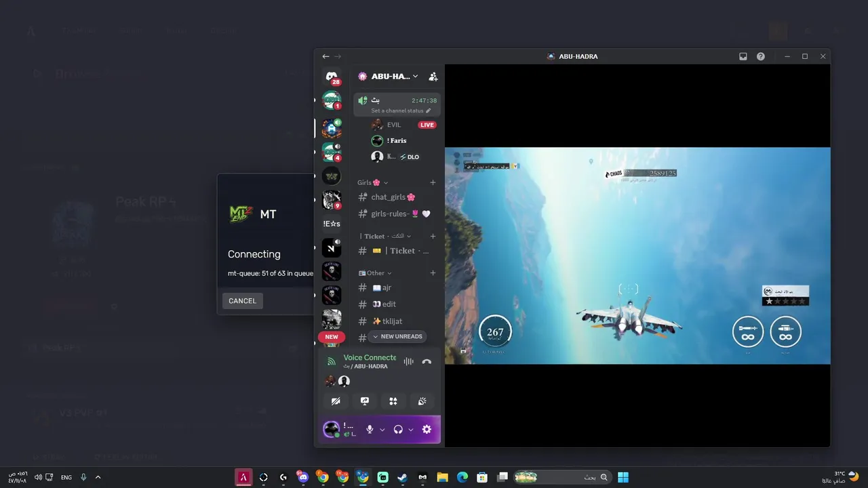The width and height of the screenshot is (868, 488).
Task: Go back with Discord's back arrow
Action: (325, 56)
